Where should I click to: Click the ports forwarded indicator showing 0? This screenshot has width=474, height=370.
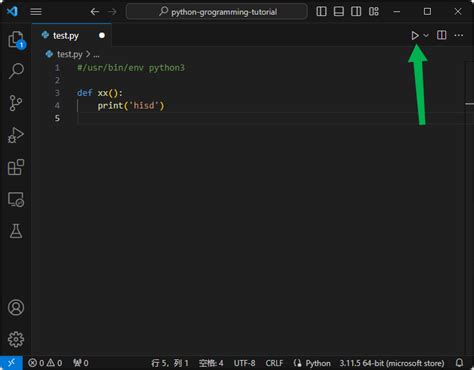[x=81, y=363]
